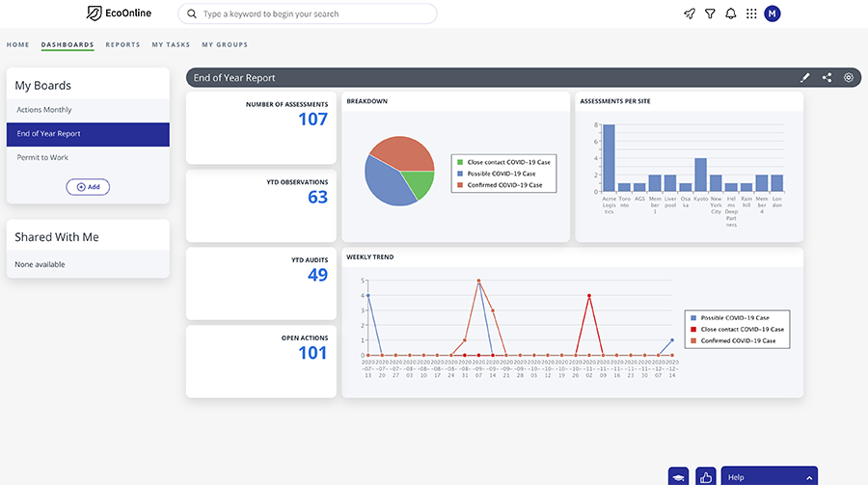This screenshot has height=485, width=868.
Task: Click the thumbs up feedback icon
Action: (x=706, y=476)
